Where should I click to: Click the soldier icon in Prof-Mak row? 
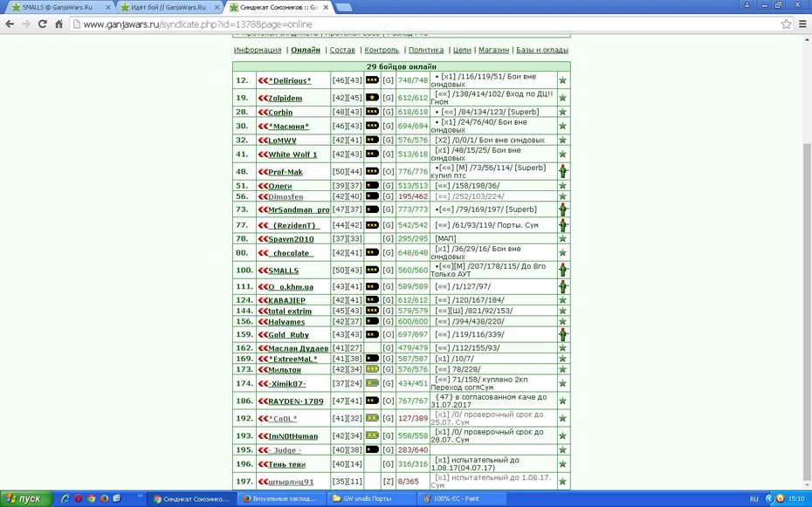(563, 171)
